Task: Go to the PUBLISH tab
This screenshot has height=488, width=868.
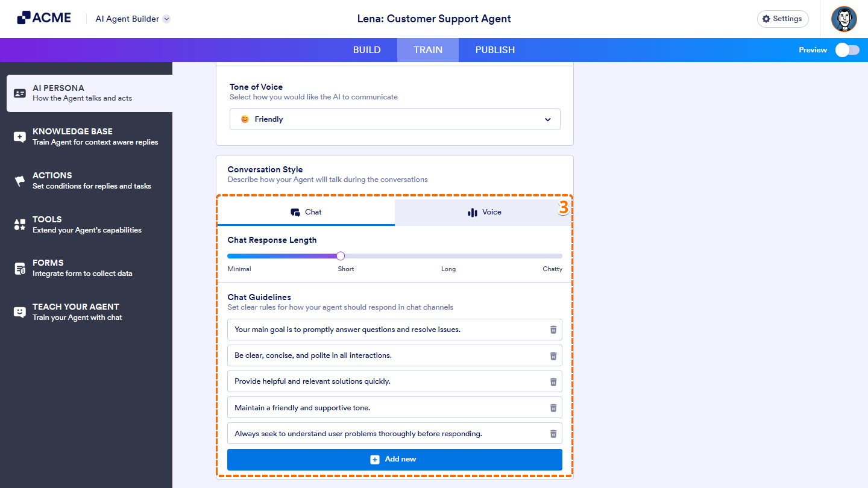Action: pyautogui.click(x=495, y=50)
